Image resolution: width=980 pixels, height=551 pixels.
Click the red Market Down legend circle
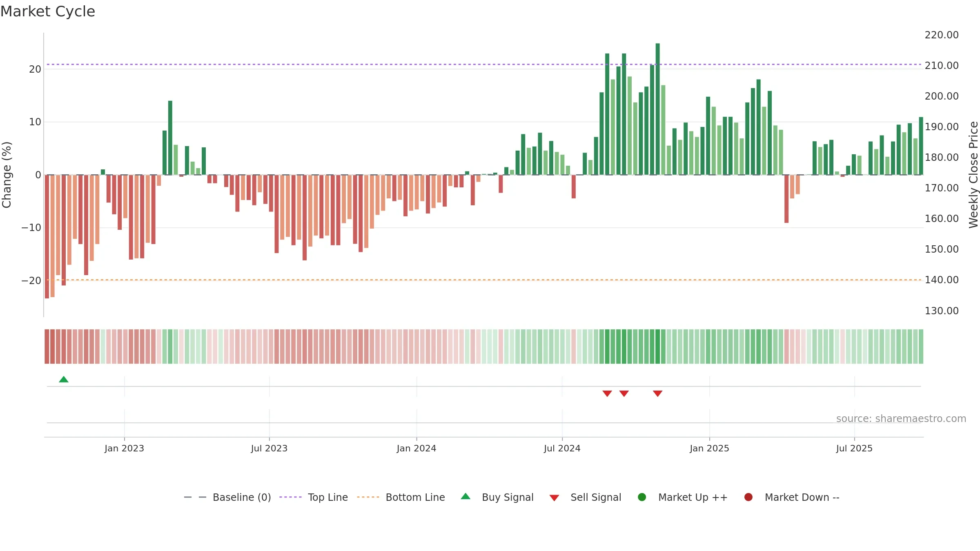[748, 497]
